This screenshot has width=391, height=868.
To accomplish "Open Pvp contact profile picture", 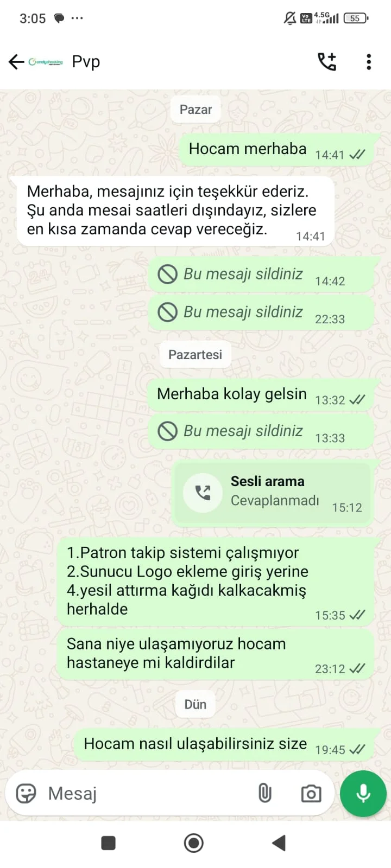I will [46, 62].
